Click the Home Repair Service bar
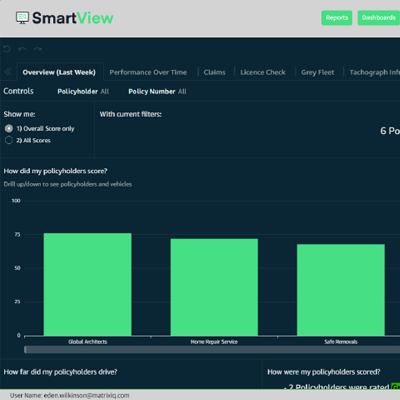The image size is (400, 400). click(x=214, y=287)
